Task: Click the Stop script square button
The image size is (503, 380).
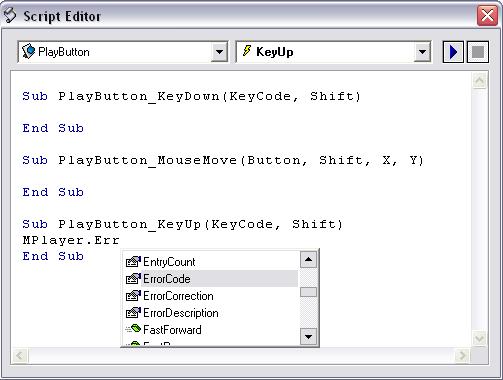Action: point(478,52)
